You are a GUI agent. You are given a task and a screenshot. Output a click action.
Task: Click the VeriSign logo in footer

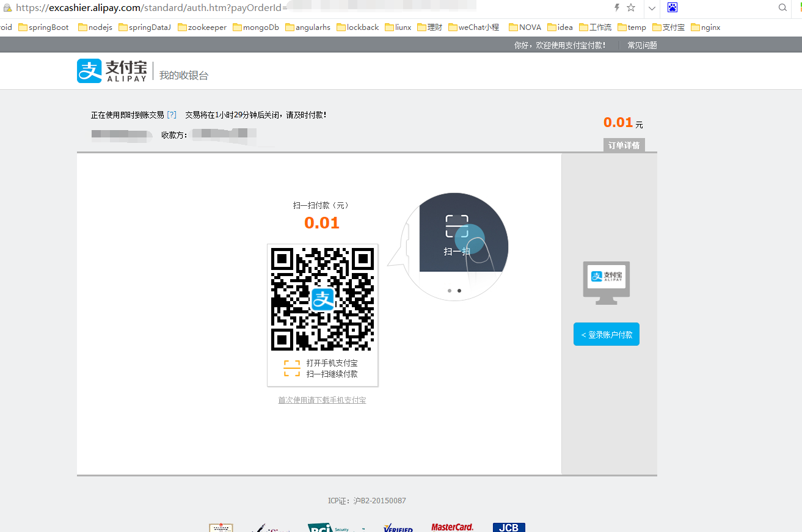coord(271,528)
